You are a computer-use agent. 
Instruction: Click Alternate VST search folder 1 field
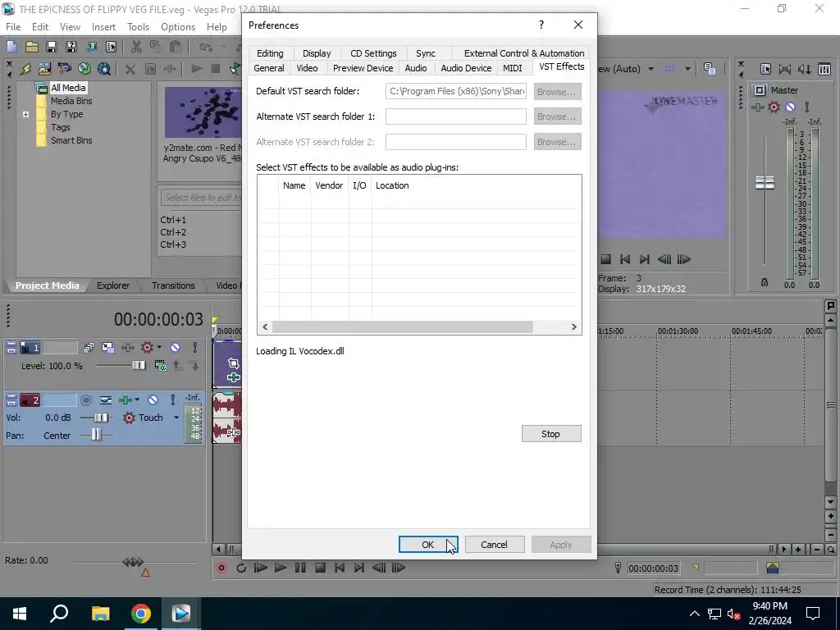(x=456, y=116)
